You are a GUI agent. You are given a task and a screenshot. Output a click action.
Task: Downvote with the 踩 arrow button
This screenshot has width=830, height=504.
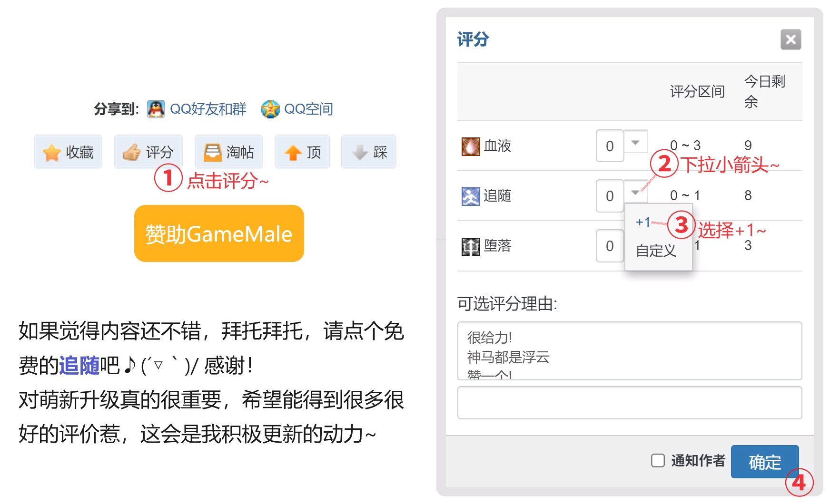click(369, 152)
